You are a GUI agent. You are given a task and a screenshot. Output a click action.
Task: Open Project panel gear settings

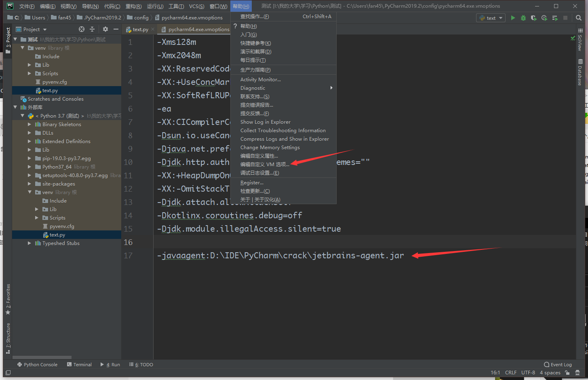(105, 29)
